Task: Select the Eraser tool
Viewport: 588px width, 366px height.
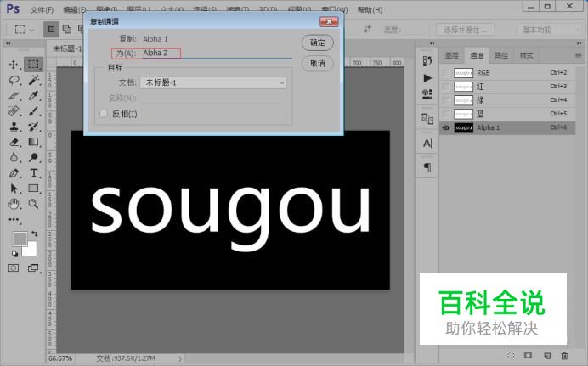Action: click(14, 142)
